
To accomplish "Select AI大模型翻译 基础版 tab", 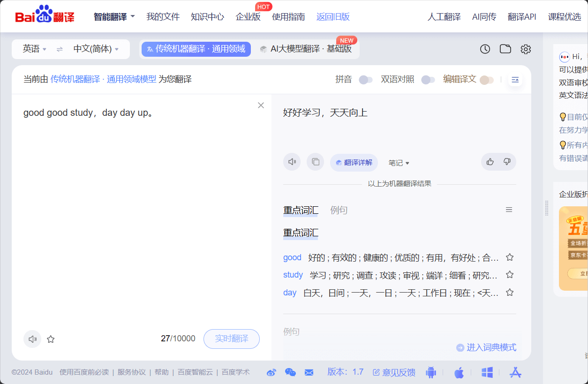I will click(306, 49).
